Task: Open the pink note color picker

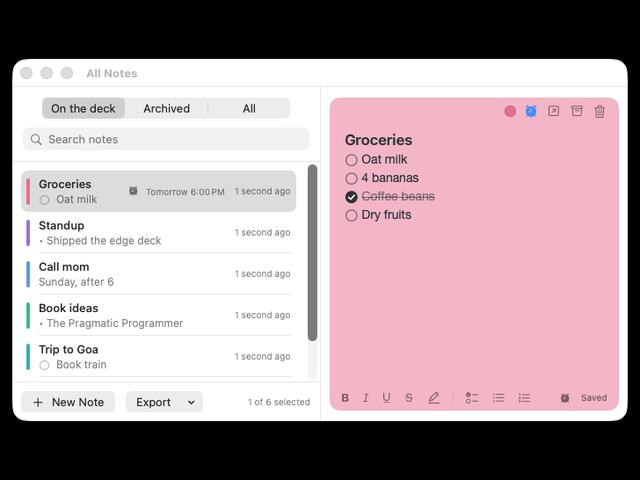Action: coord(510,111)
